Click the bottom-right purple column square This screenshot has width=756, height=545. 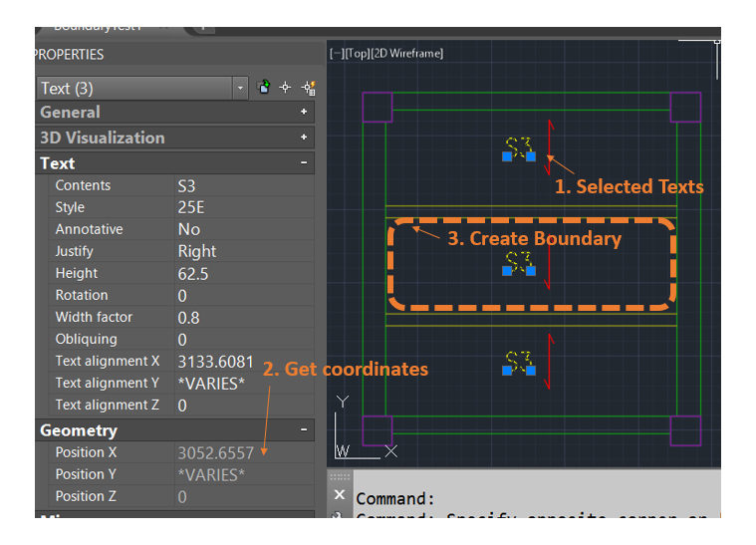(x=685, y=430)
